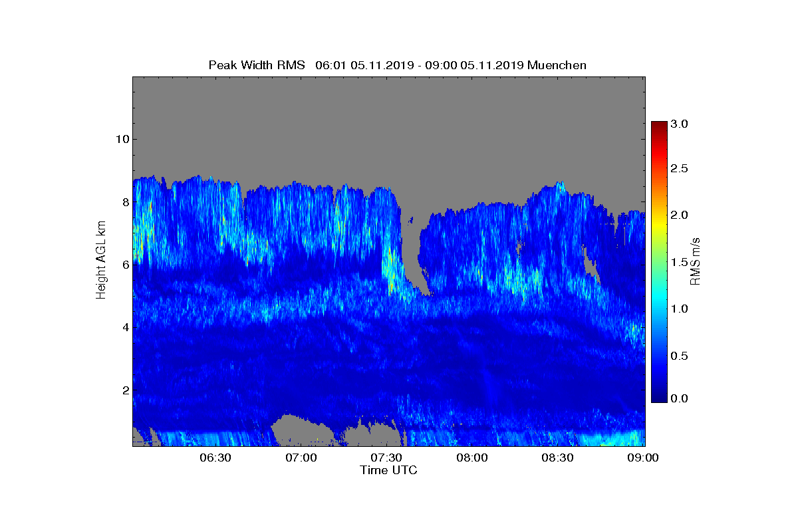The height and width of the screenshot is (532, 798).
Task: Click the colorbar label '0.0'
Action: pos(679,398)
